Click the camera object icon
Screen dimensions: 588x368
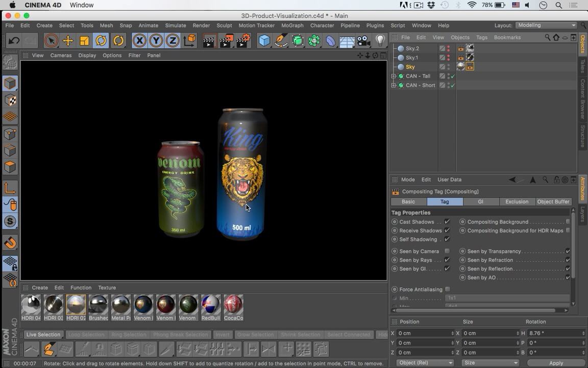[363, 40]
